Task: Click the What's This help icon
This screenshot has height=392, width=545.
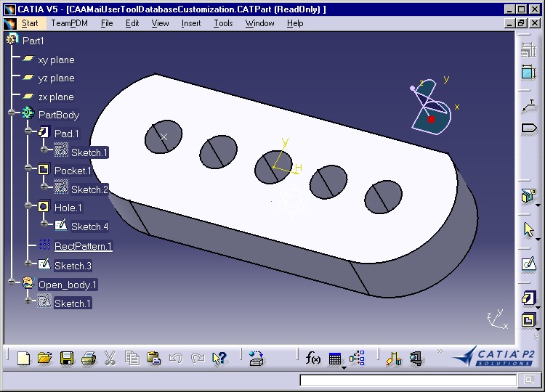Action: tap(219, 358)
